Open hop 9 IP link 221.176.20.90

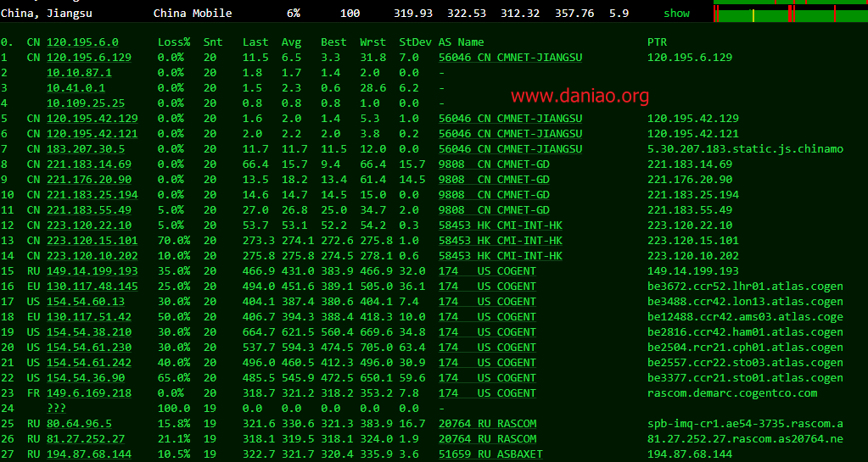89,180
